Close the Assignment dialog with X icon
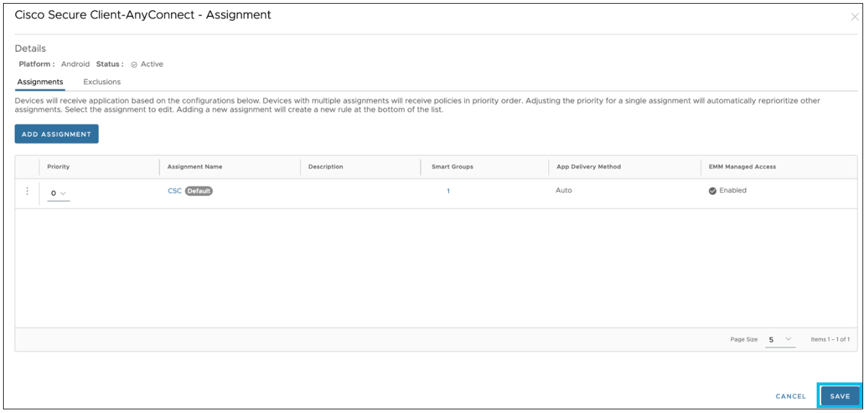 pyautogui.click(x=855, y=17)
